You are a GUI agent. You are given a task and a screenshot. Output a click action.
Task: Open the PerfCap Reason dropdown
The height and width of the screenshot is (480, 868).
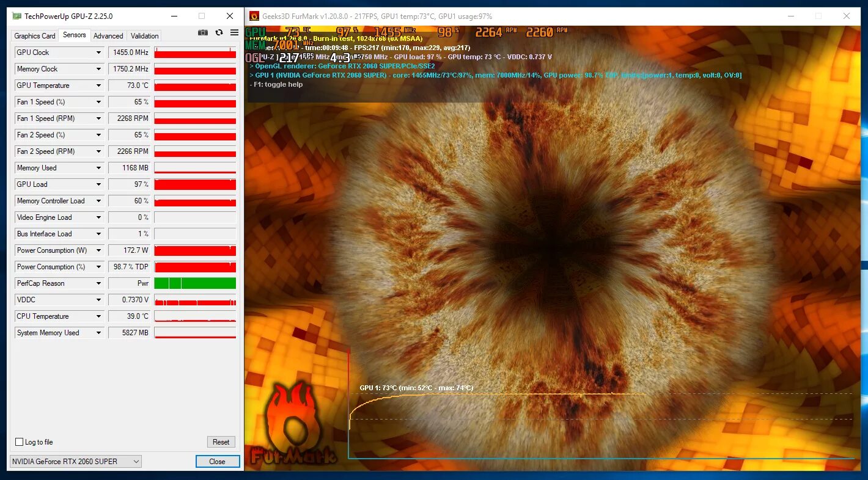[98, 283]
